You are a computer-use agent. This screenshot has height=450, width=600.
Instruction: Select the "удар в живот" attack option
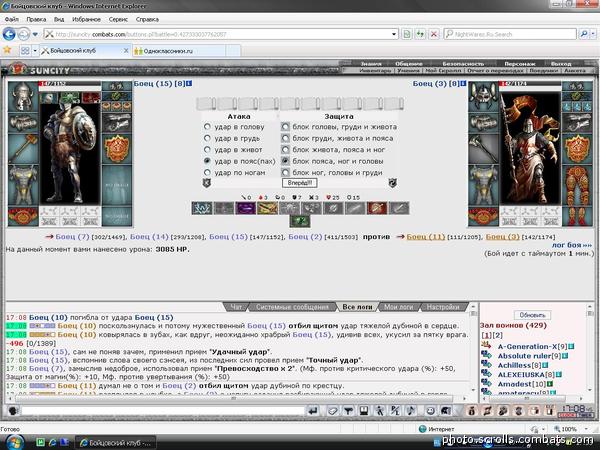click(207, 149)
